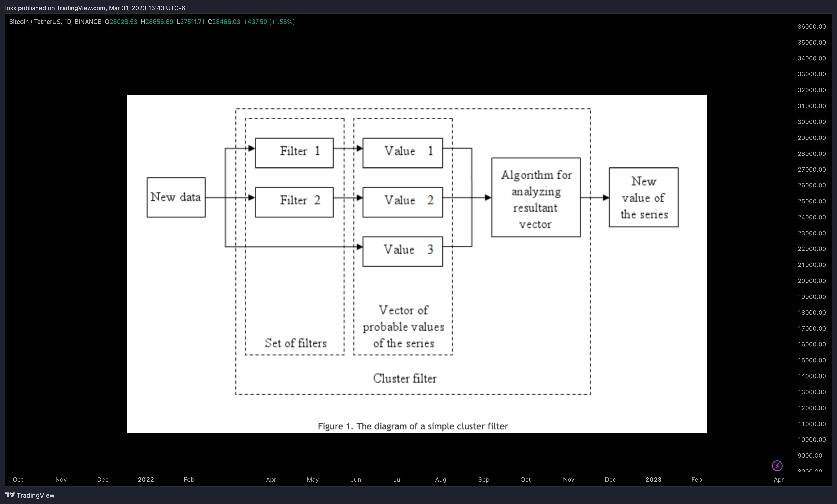
Task: Click the 'Vector of probable values' label
Action: coord(403,327)
